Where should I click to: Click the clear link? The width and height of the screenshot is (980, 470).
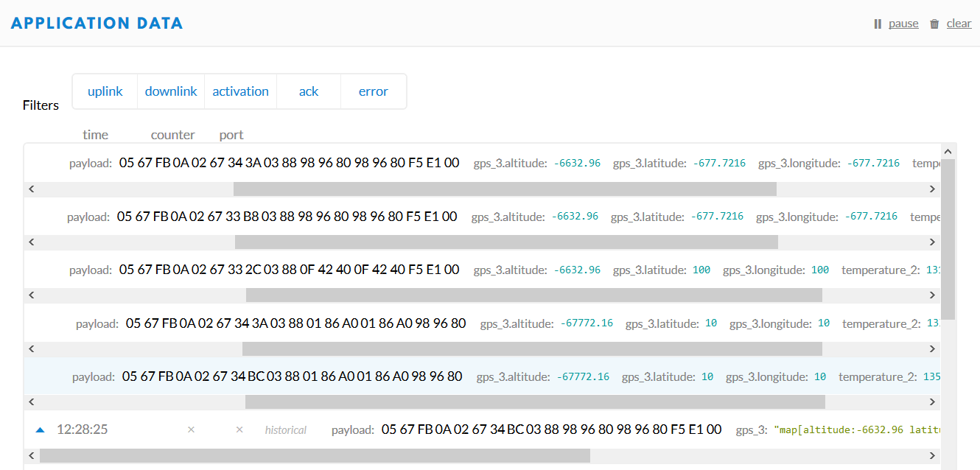(x=959, y=24)
